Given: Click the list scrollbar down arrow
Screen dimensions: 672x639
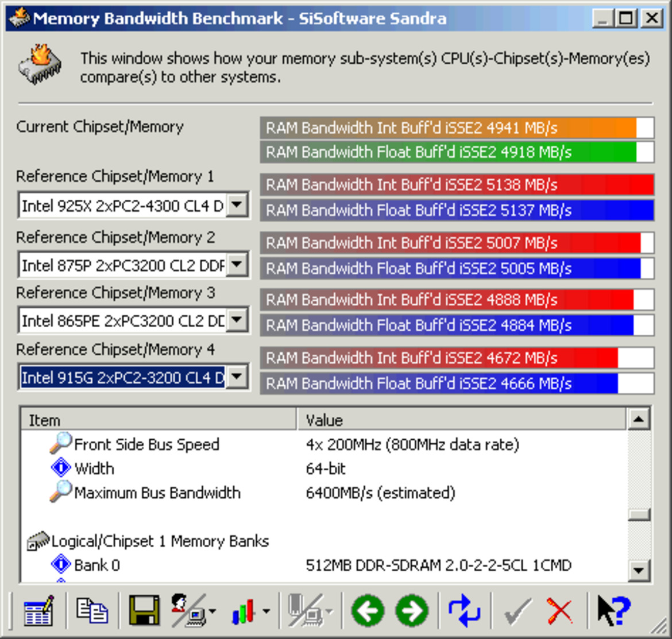Looking at the screenshot, I should [x=639, y=571].
